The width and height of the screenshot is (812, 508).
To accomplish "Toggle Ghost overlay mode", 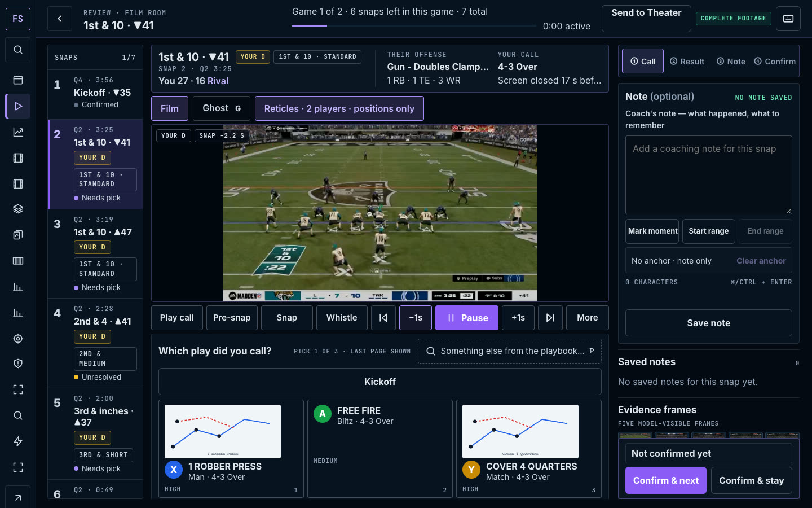I will coord(222,108).
